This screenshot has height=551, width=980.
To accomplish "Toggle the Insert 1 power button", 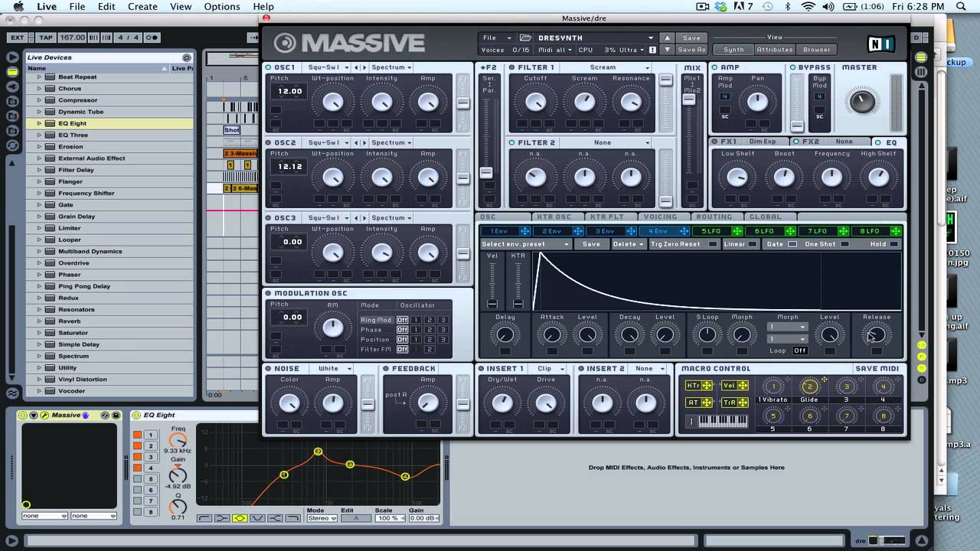I will pyautogui.click(x=482, y=369).
